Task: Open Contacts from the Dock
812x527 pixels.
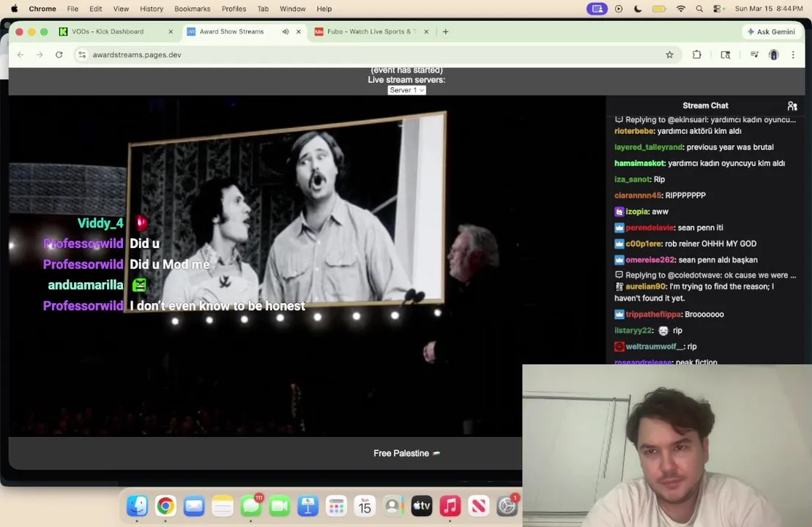Action: [x=393, y=506]
